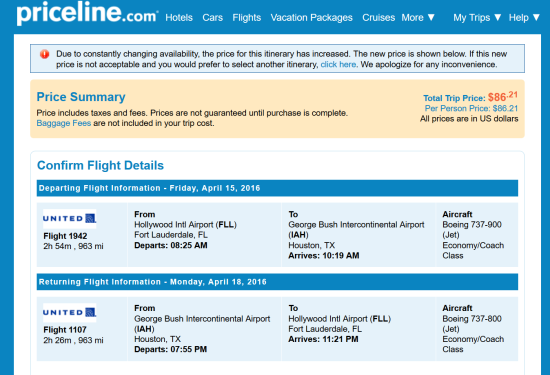Go to the Hotels section
Viewport: 550px width, 375px height.
pos(179,18)
